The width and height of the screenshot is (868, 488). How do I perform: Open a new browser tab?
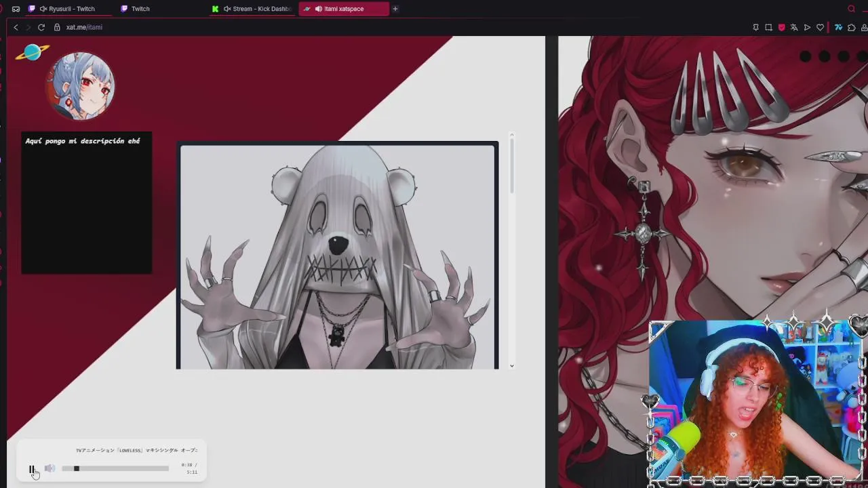[x=395, y=9]
